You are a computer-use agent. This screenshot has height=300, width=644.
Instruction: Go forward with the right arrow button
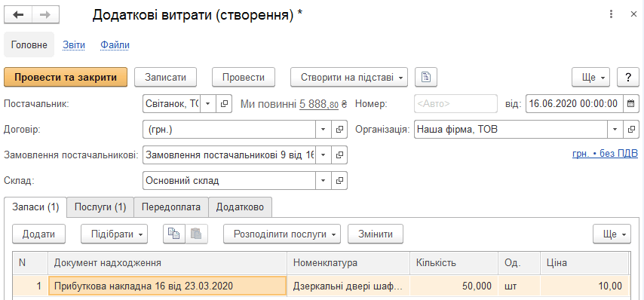[45, 15]
